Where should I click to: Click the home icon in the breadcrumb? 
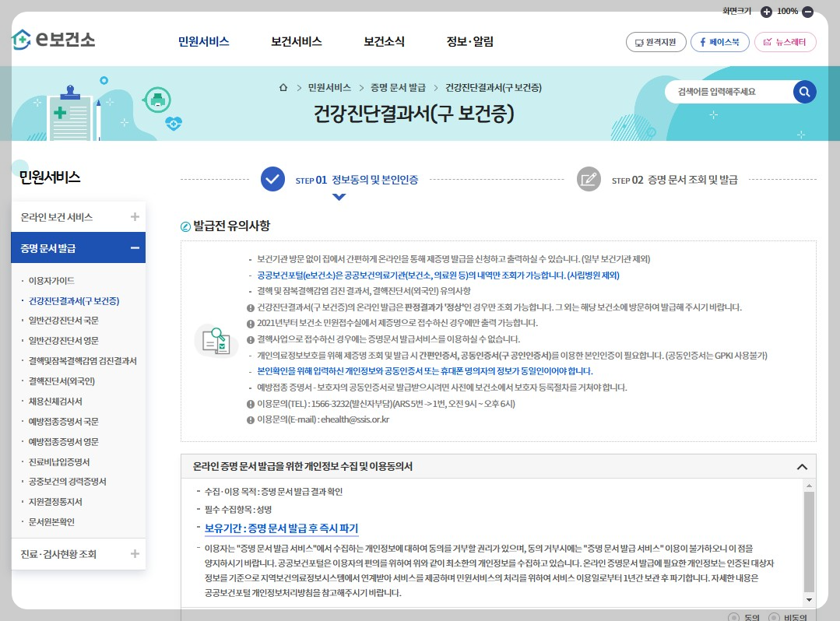click(x=283, y=88)
